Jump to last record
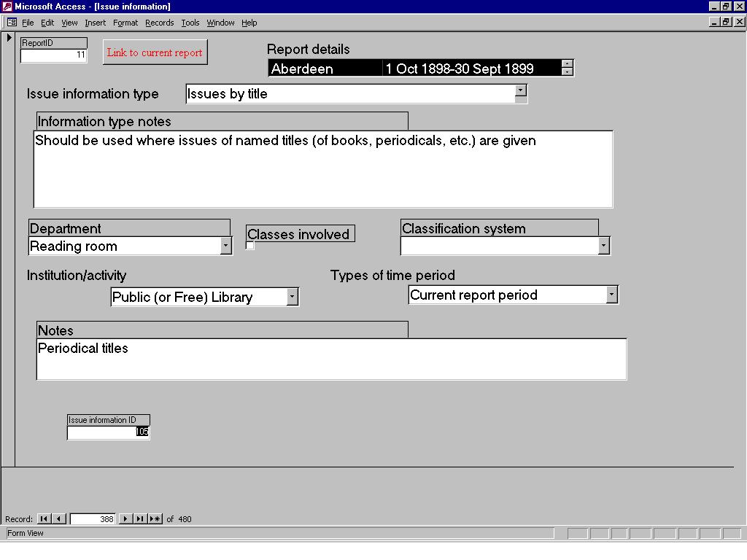This screenshot has height=560, width=747. point(140,518)
